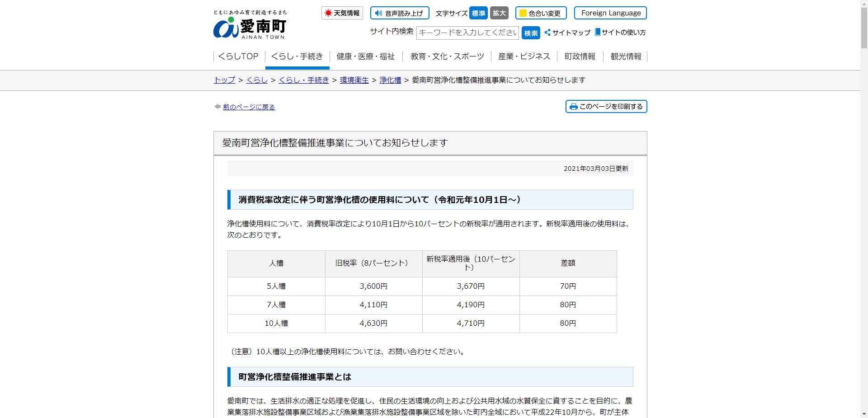
Task: Toggle the 色合い変更 color scheme option
Action: [541, 13]
